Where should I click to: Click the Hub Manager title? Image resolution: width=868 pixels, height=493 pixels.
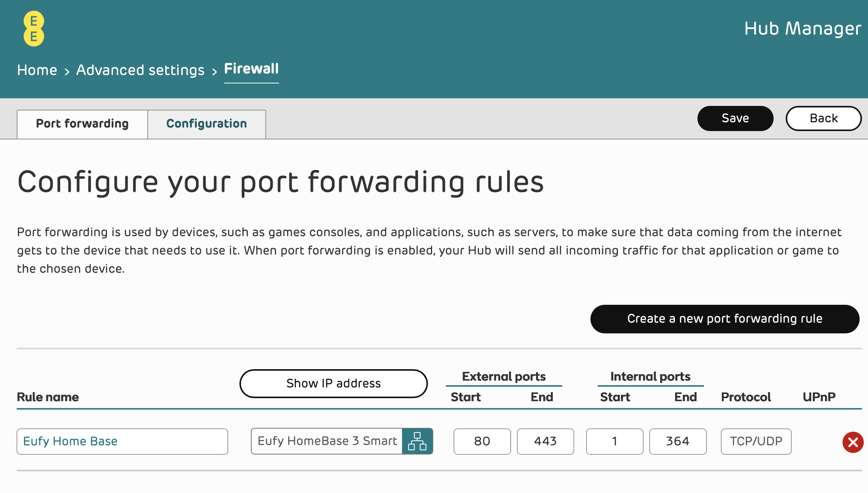[x=803, y=29]
